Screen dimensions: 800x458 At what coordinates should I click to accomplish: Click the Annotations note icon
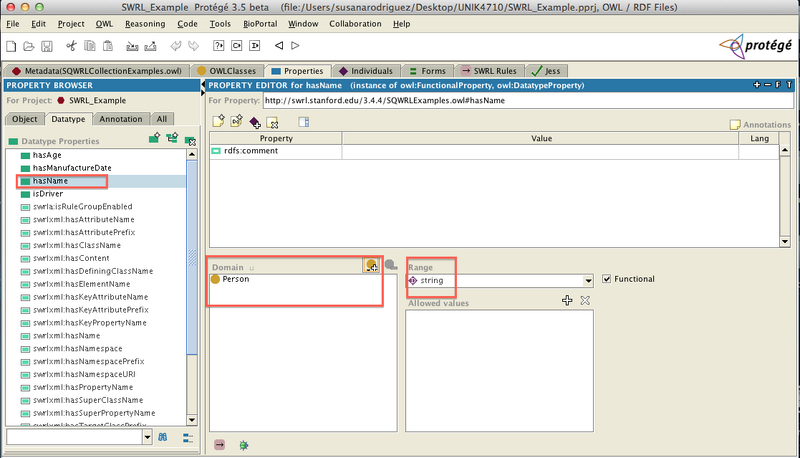click(x=735, y=124)
